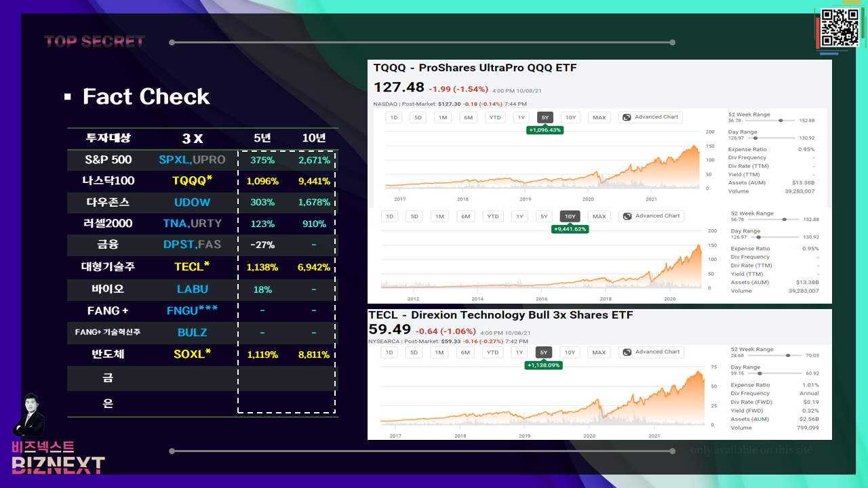Select 5D range in upper TQQQ chart
This screenshot has width=868, height=488.
click(418, 117)
